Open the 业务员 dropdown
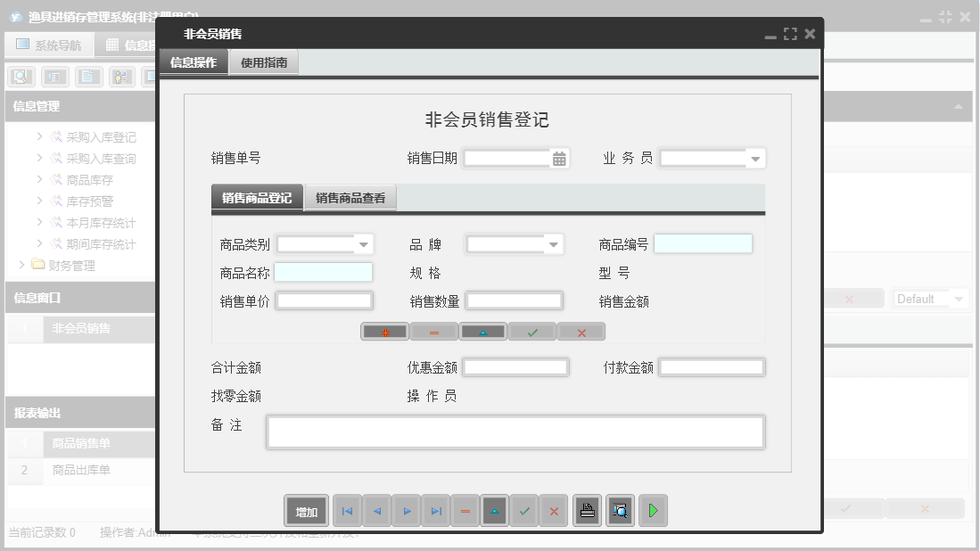The image size is (980, 551). (755, 157)
